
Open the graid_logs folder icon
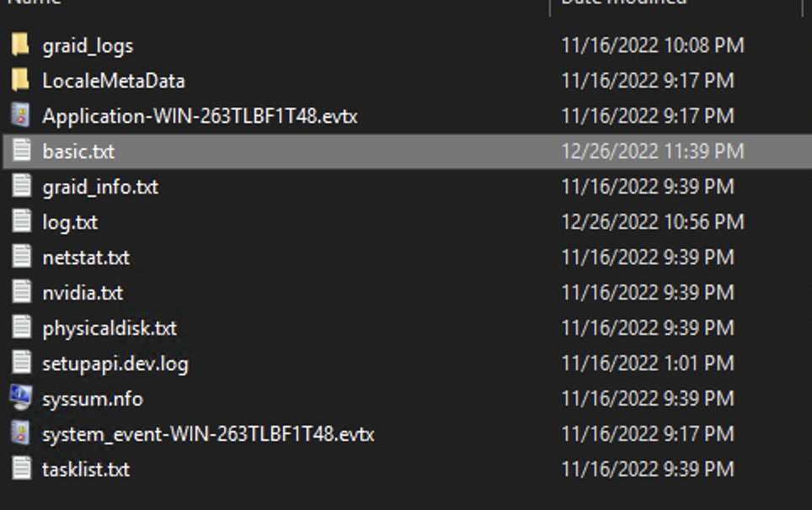pyautogui.click(x=21, y=45)
